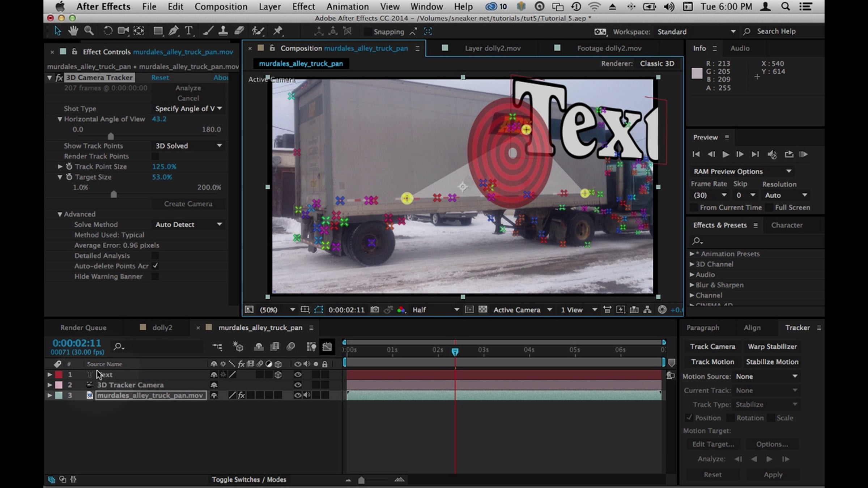
Task: Click the snapshot camera icon in viewer
Action: pyautogui.click(x=375, y=310)
